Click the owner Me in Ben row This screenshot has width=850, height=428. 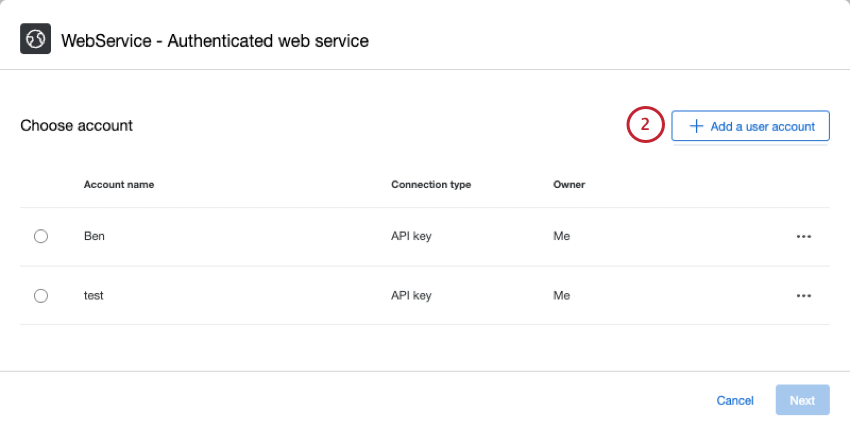pos(561,237)
